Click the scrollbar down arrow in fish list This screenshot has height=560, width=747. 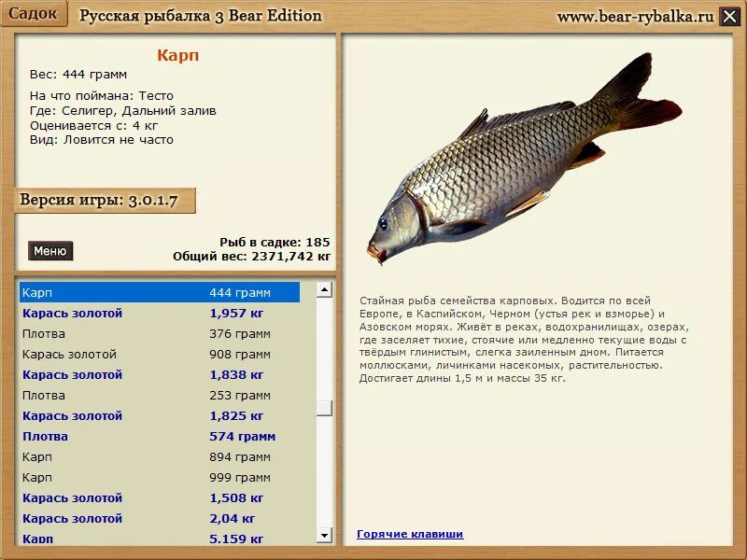324,535
